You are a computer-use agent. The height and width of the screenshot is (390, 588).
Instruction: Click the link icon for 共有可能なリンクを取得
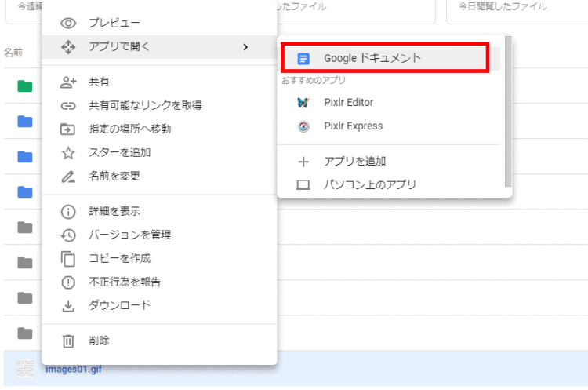pos(68,105)
